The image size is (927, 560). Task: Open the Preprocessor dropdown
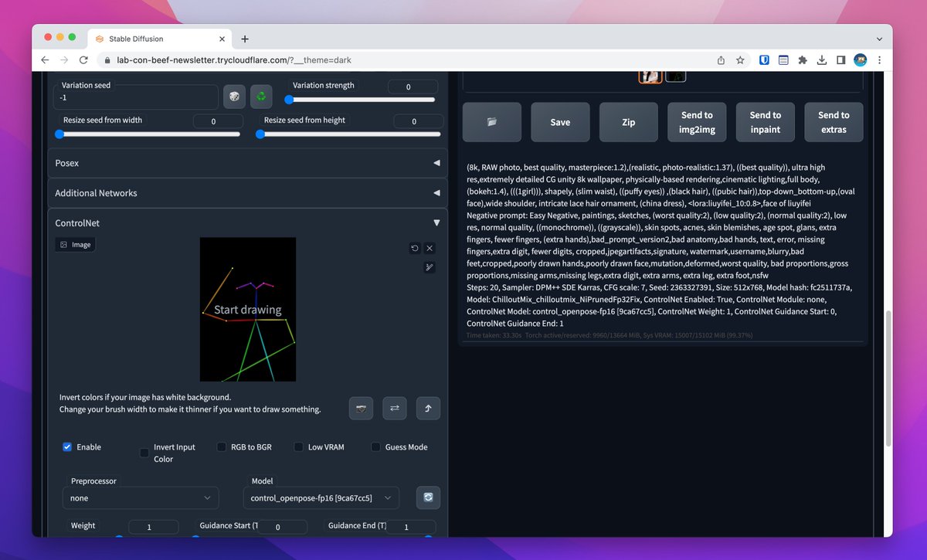(x=140, y=497)
